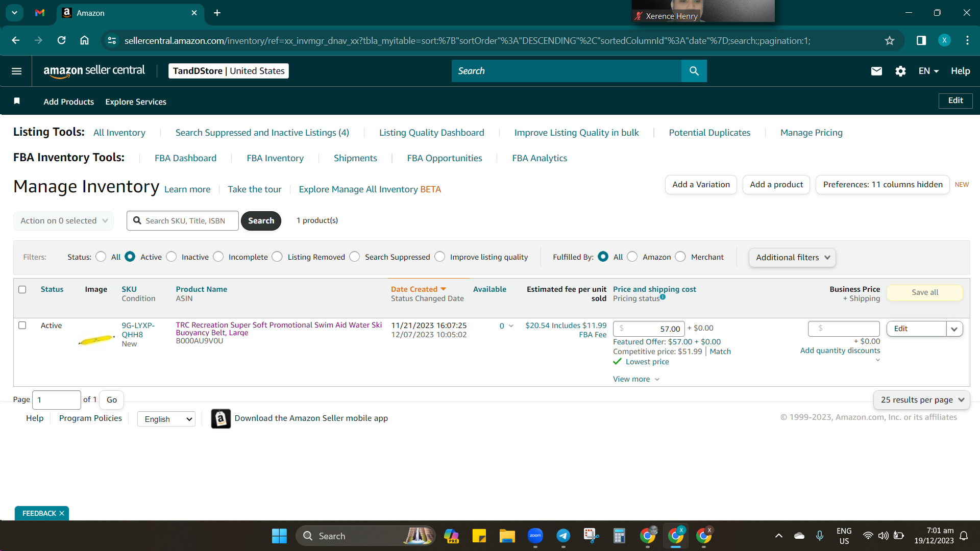
Task: Click the pricing status info icon
Action: 663,297
